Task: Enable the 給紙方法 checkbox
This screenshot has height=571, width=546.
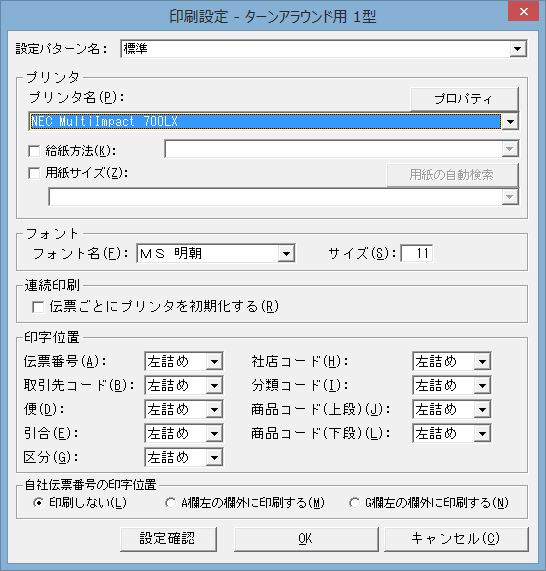Action: [34, 151]
